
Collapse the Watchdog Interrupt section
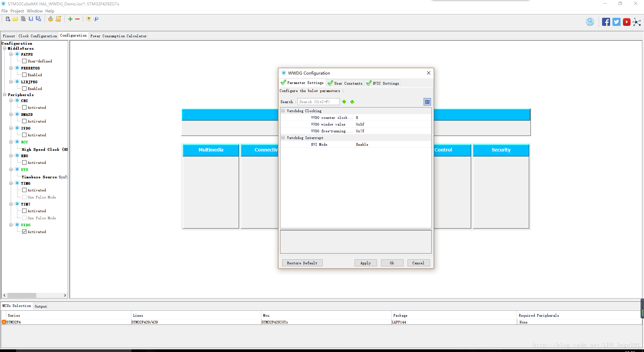(x=283, y=137)
